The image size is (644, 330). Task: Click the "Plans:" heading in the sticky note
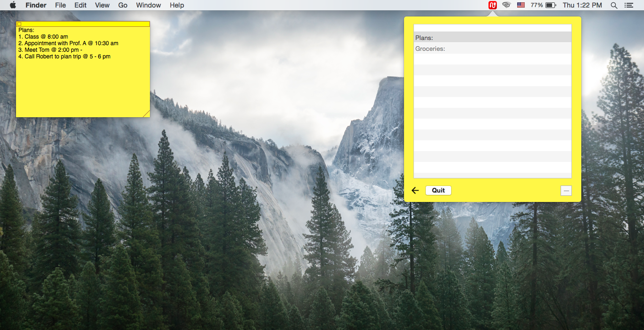pyautogui.click(x=26, y=30)
